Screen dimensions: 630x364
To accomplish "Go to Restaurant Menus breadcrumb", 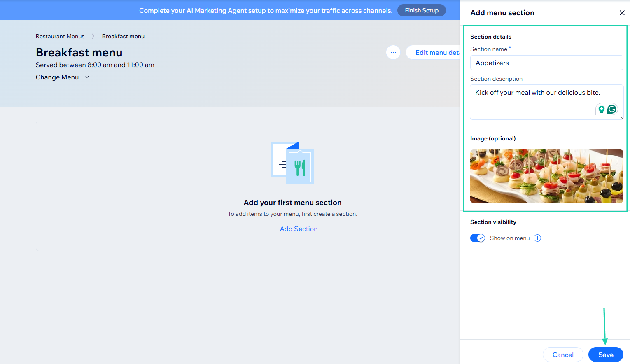I will (60, 36).
